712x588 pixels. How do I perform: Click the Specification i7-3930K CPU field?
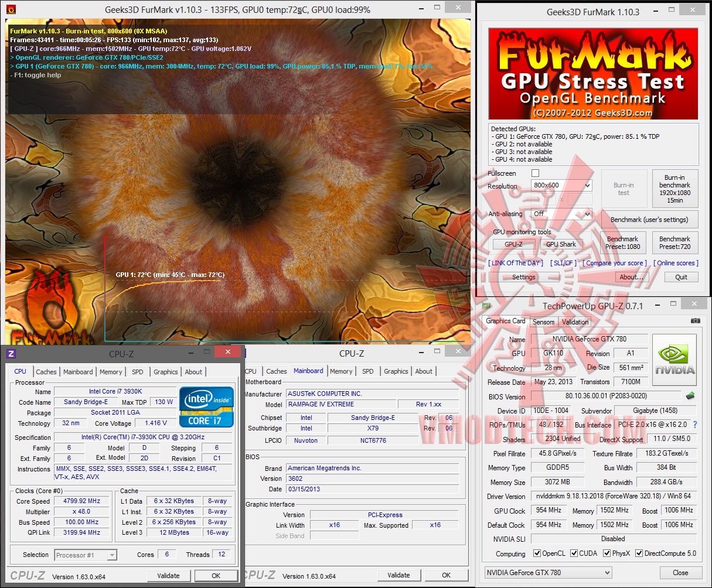143,437
